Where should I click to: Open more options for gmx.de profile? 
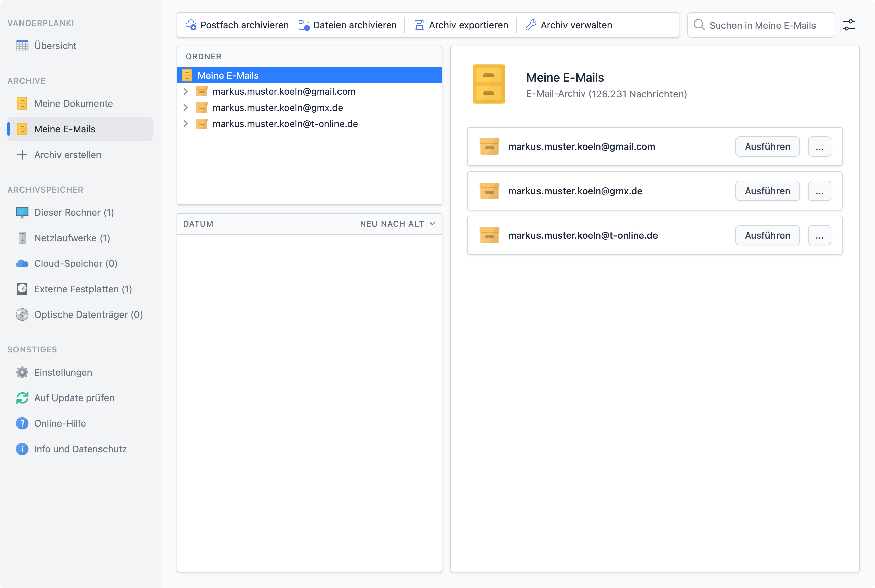point(819,191)
